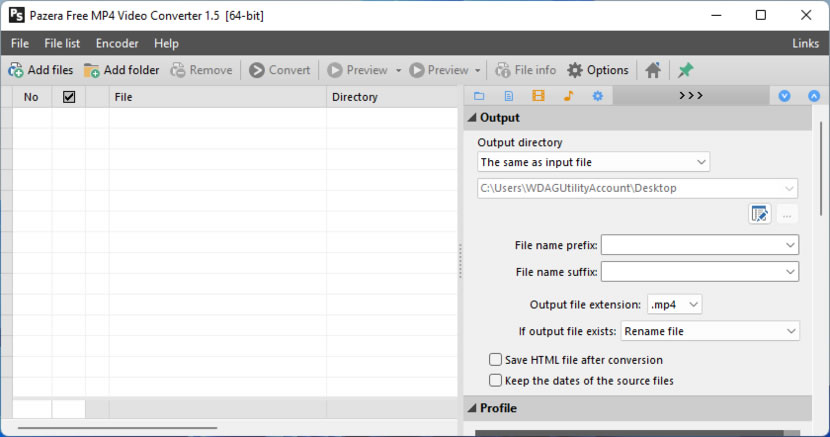This screenshot has height=437, width=830.
Task: Switch to the video film-strip tab icon
Action: pos(538,96)
